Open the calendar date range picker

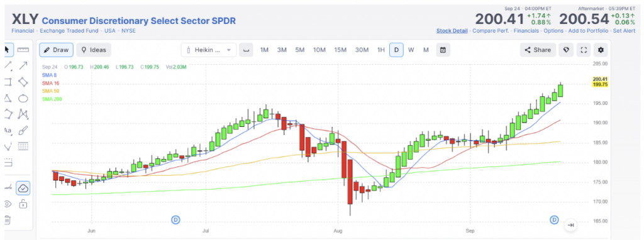pyautogui.click(x=443, y=50)
